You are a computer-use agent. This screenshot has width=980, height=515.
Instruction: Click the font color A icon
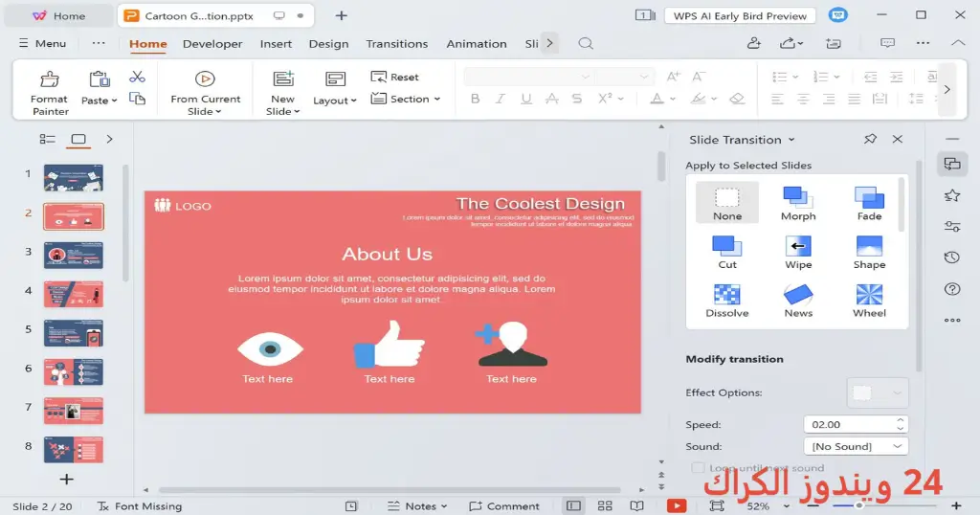[x=657, y=99]
